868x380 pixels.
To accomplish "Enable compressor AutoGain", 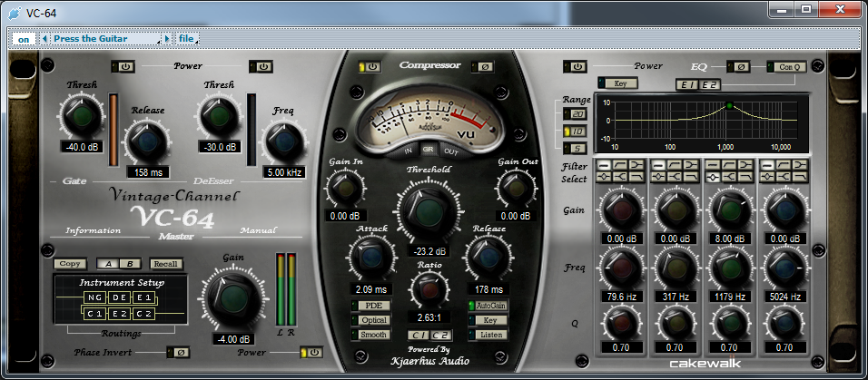I will point(488,305).
